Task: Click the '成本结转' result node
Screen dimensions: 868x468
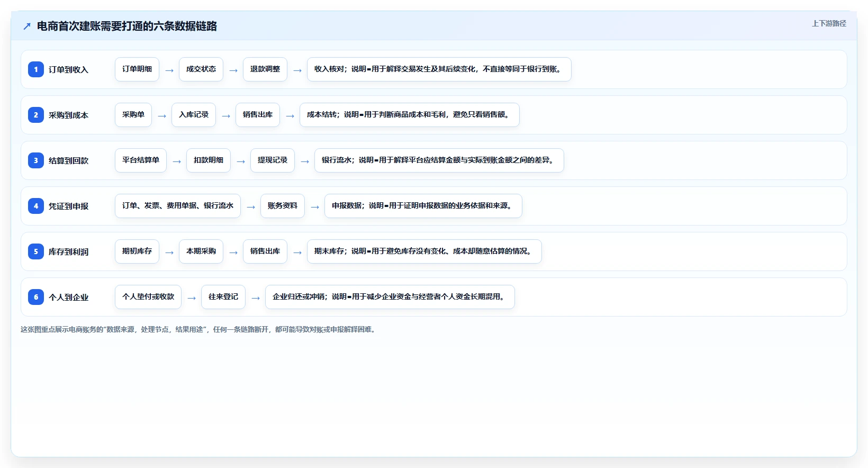Action: click(410, 115)
